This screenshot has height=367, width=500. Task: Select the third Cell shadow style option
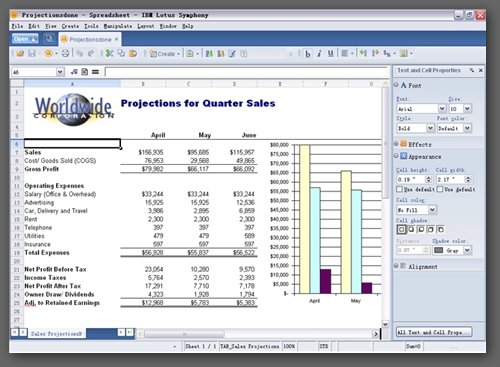coord(421,229)
